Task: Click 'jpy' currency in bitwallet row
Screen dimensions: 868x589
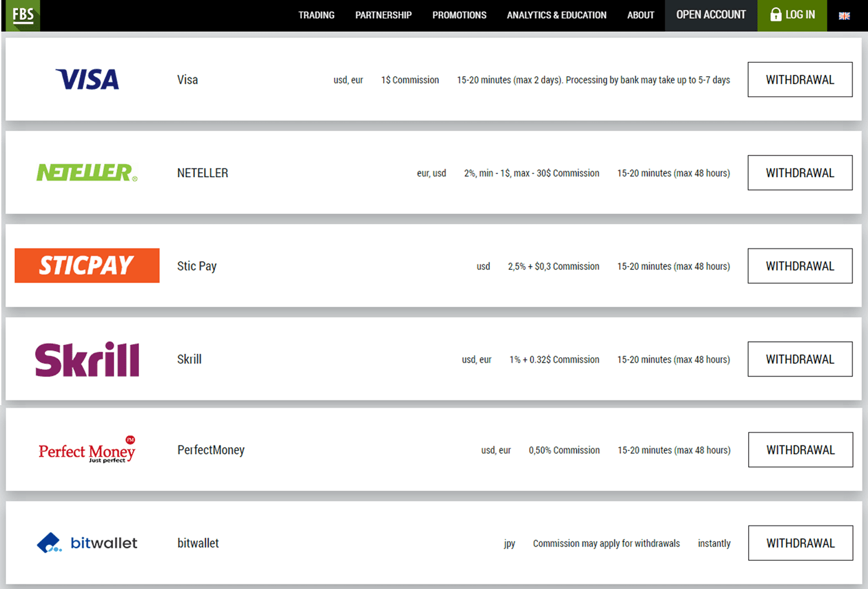Action: pyautogui.click(x=510, y=544)
